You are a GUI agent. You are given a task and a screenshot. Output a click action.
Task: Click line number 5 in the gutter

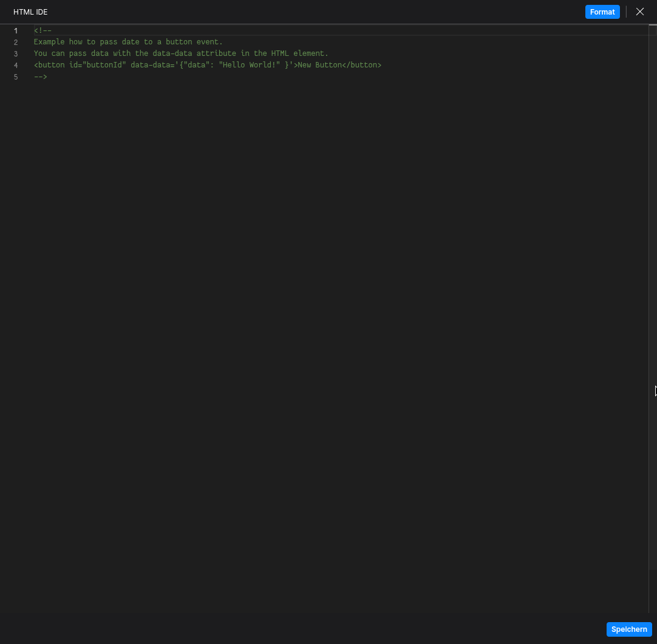click(x=16, y=77)
